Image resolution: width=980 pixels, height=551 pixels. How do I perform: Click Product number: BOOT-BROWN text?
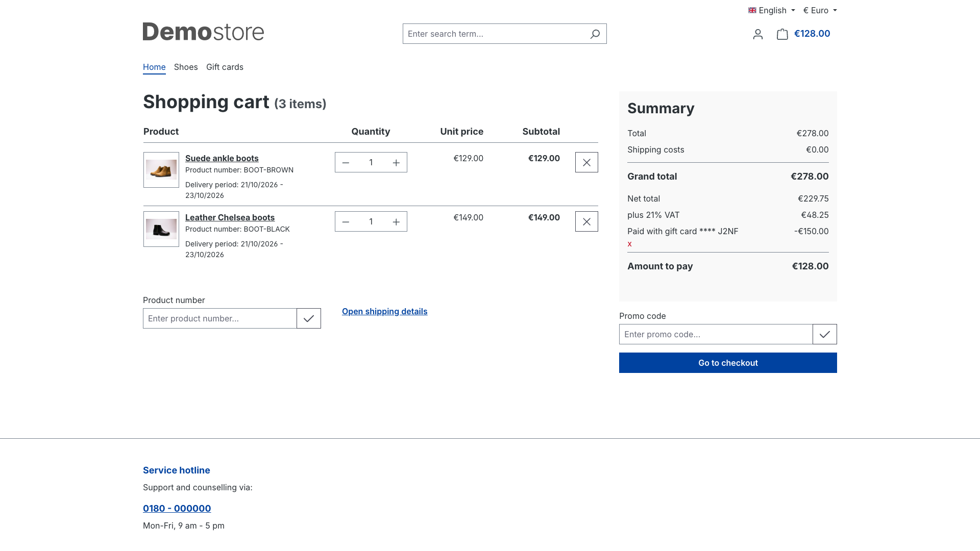pyautogui.click(x=239, y=170)
